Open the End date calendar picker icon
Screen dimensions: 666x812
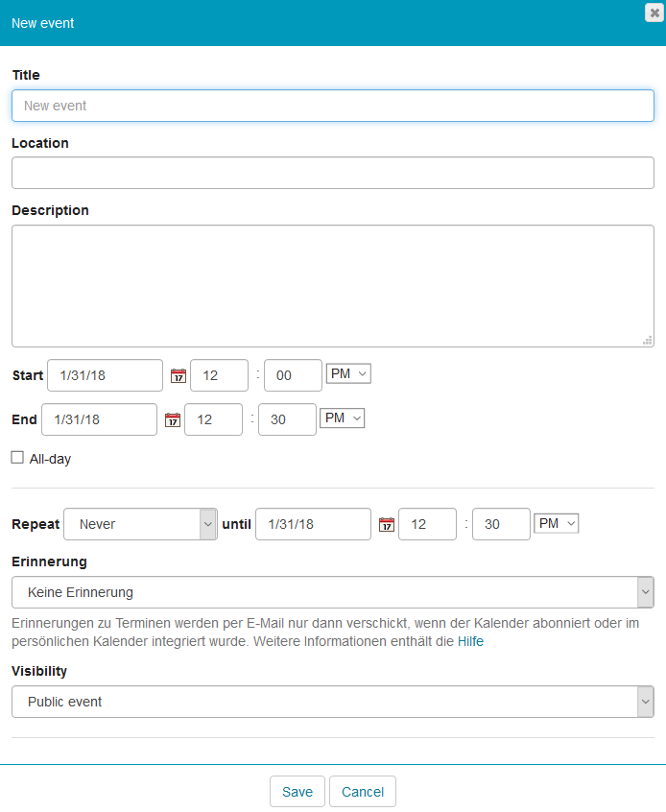(172, 419)
